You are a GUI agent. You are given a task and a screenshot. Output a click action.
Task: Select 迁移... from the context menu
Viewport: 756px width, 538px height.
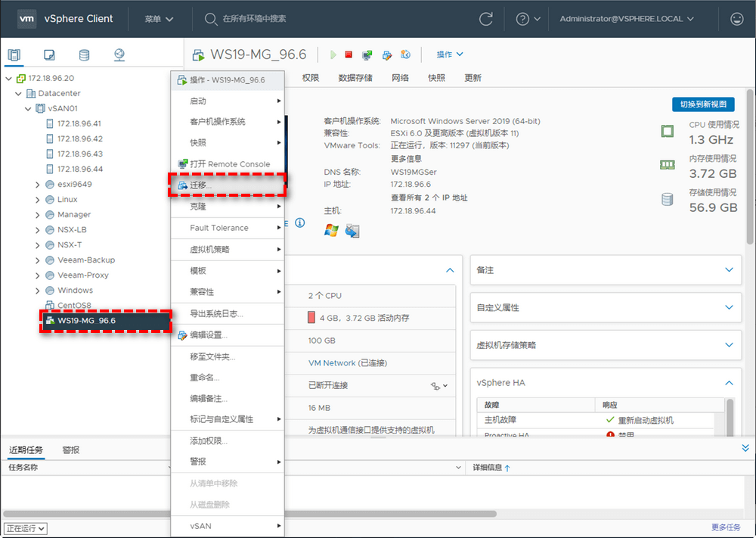pos(201,185)
